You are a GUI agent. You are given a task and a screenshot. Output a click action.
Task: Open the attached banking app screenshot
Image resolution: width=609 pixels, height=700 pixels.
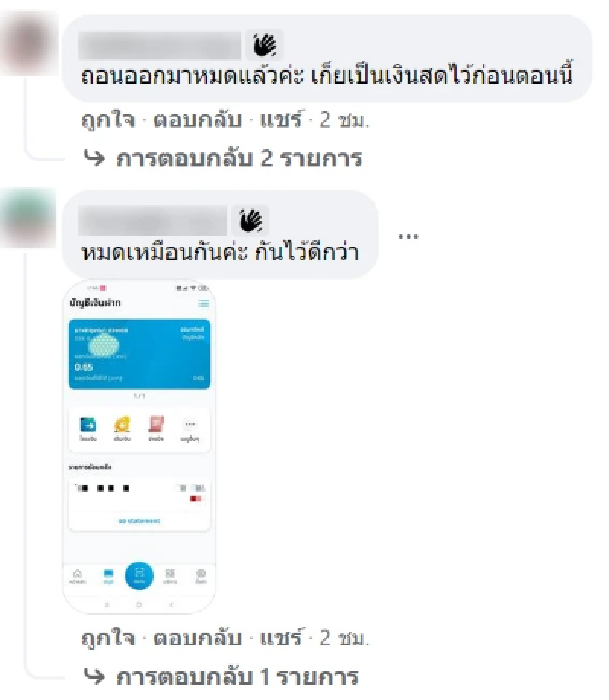(139, 447)
